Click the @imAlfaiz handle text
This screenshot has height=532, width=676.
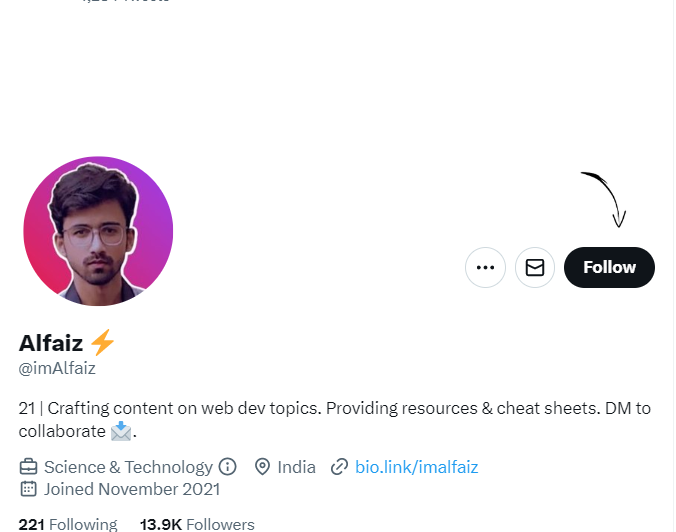pos(57,368)
